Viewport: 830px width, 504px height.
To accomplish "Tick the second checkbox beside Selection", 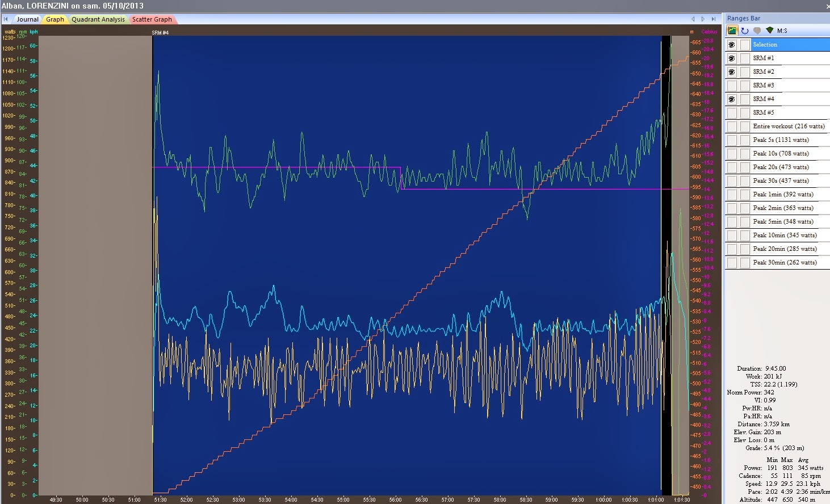I will tap(745, 44).
